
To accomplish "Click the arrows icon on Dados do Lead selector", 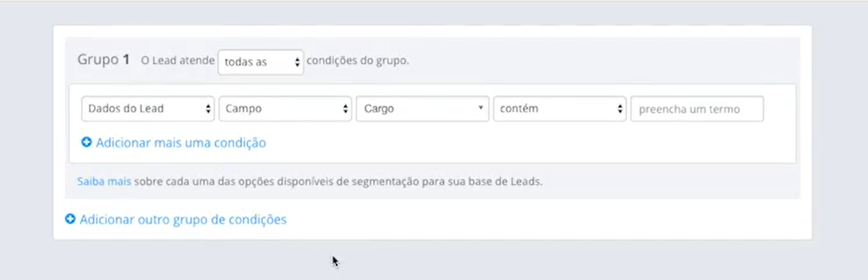I will pos(208,109).
